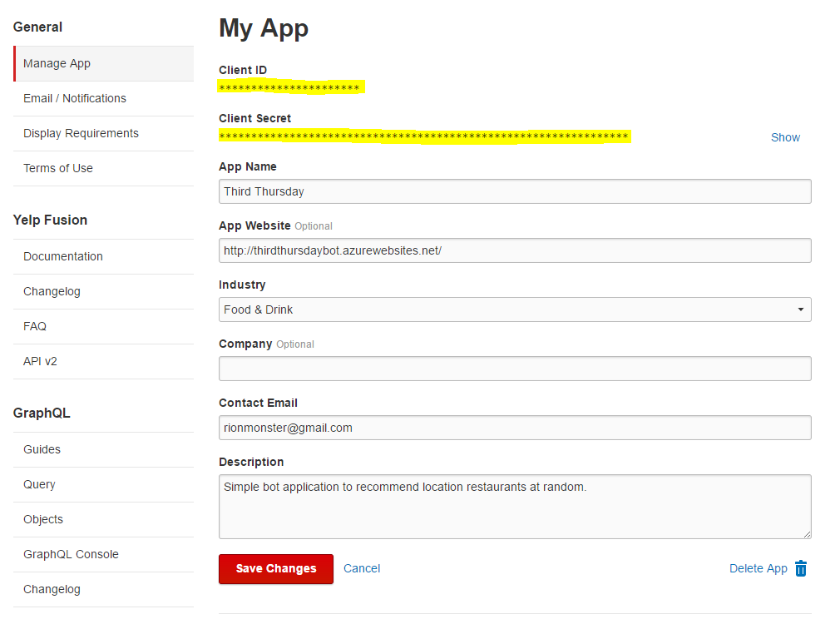Click the My App heading
840x619 pixels.
(264, 28)
